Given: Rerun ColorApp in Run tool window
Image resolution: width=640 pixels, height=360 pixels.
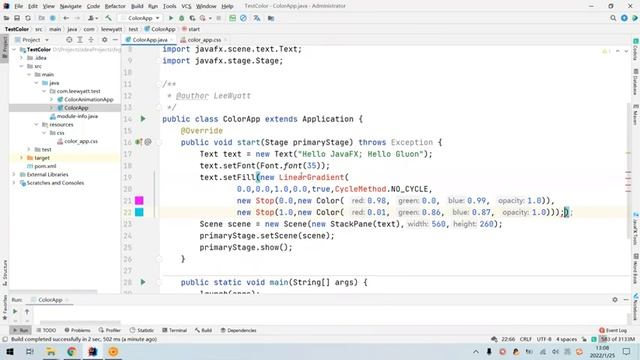Looking at the screenshot, I should (15, 311).
